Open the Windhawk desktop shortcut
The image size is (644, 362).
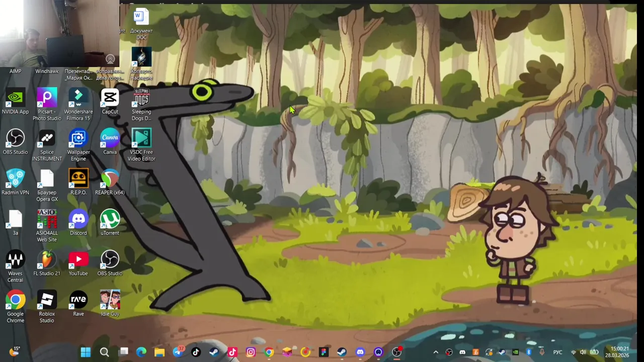[47, 71]
